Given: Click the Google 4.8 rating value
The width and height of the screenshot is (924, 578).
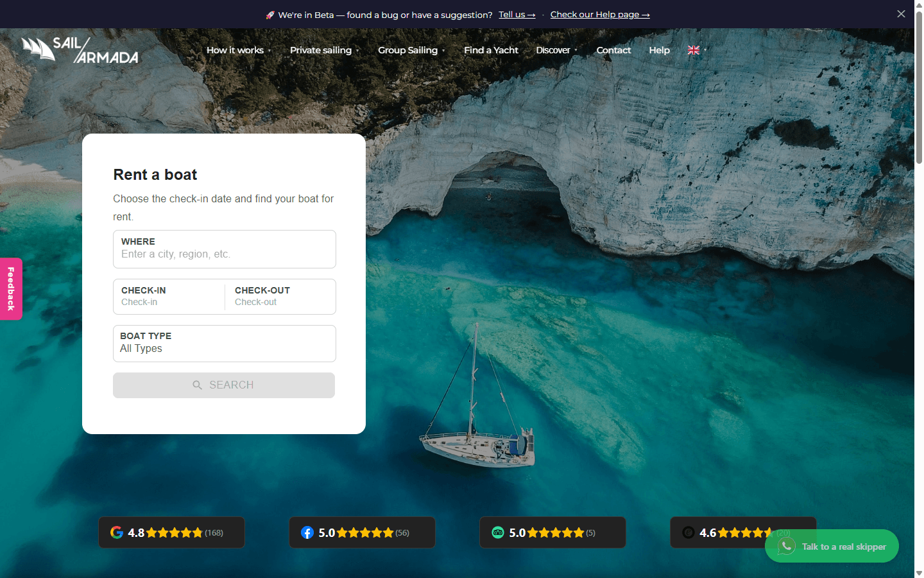Looking at the screenshot, I should tap(136, 532).
